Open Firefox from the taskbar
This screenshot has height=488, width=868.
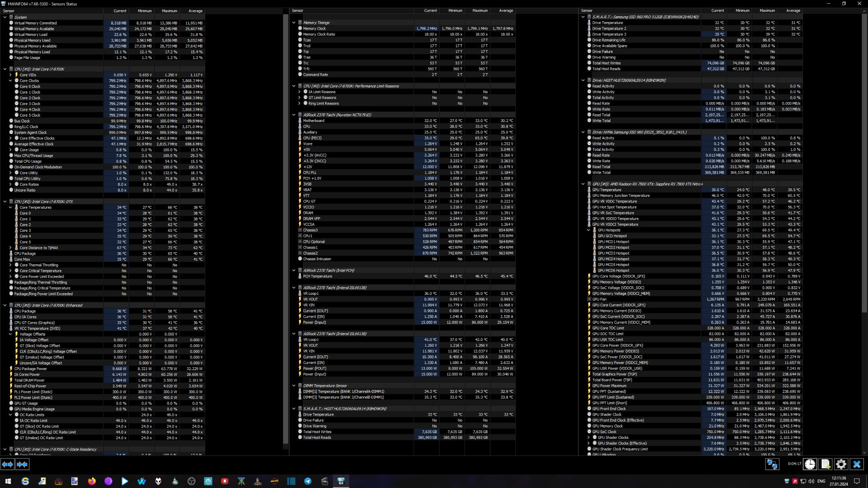click(x=92, y=481)
